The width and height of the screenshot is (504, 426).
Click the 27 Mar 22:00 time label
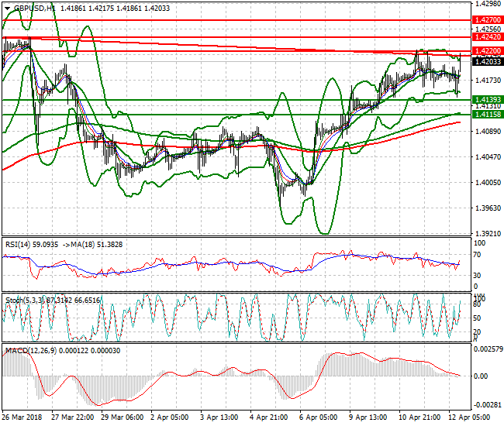(73, 417)
